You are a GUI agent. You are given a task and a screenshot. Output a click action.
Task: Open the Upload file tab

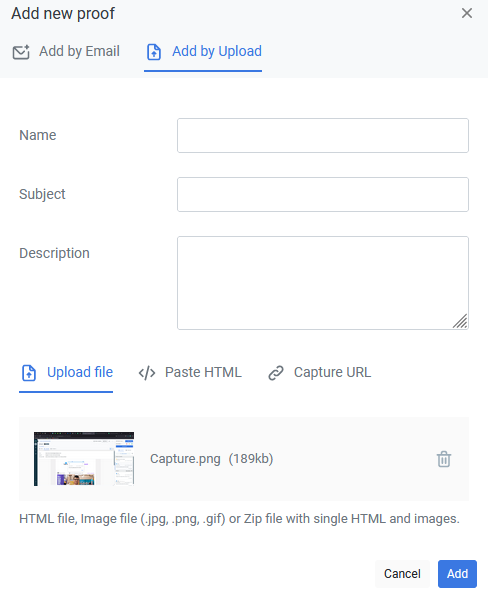pos(66,373)
